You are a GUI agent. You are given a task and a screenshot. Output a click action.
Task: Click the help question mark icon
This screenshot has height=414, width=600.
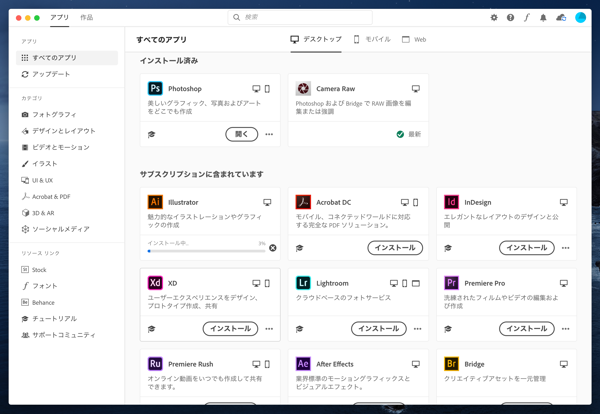510,18
